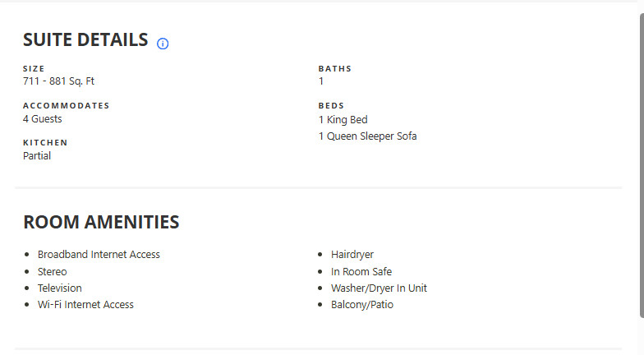Click the page vertical scrollbar
The height and width of the screenshot is (355, 644).
(x=642, y=165)
